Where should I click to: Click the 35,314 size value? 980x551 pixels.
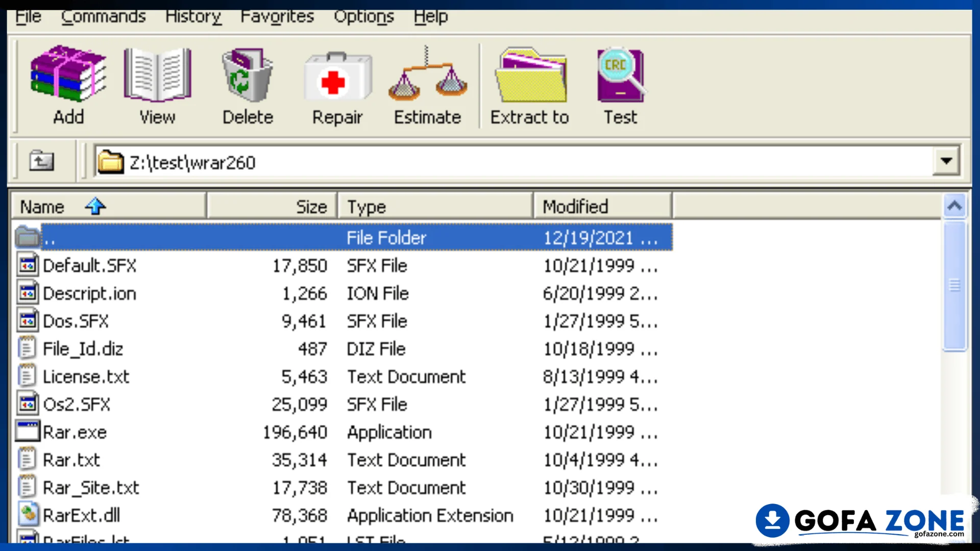click(x=300, y=460)
